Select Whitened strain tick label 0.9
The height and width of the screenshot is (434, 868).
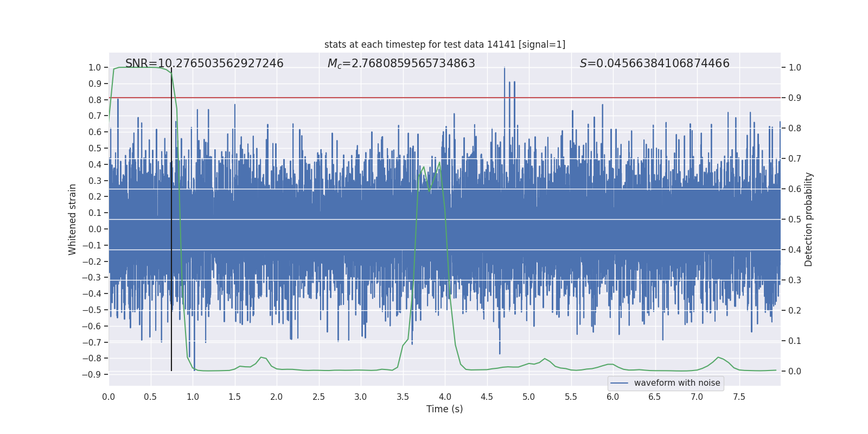[x=95, y=84]
